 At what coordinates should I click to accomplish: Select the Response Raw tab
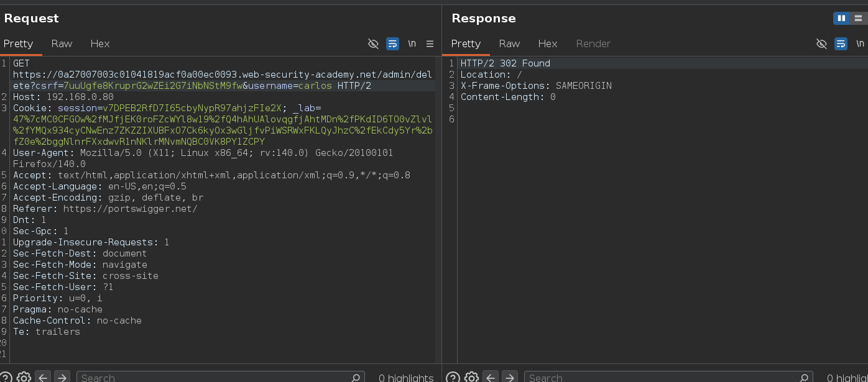(x=509, y=43)
